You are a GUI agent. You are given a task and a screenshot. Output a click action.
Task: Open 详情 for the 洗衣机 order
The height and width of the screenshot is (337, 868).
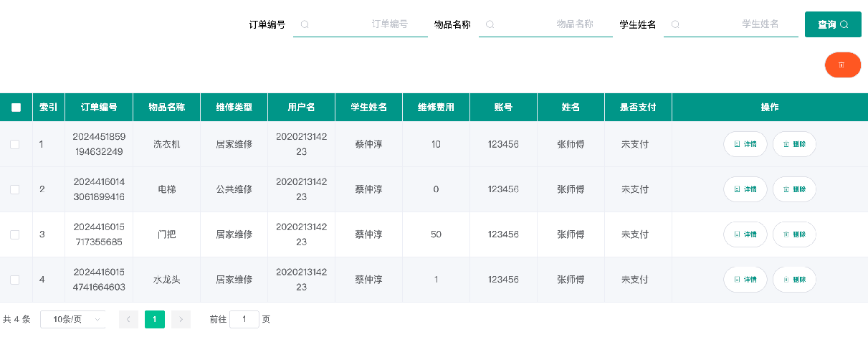[x=745, y=145]
